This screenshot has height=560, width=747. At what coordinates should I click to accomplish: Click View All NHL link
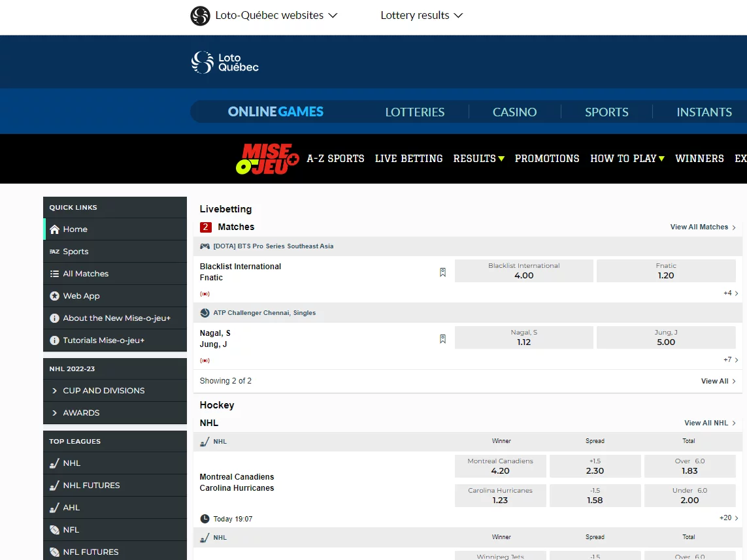click(x=710, y=423)
